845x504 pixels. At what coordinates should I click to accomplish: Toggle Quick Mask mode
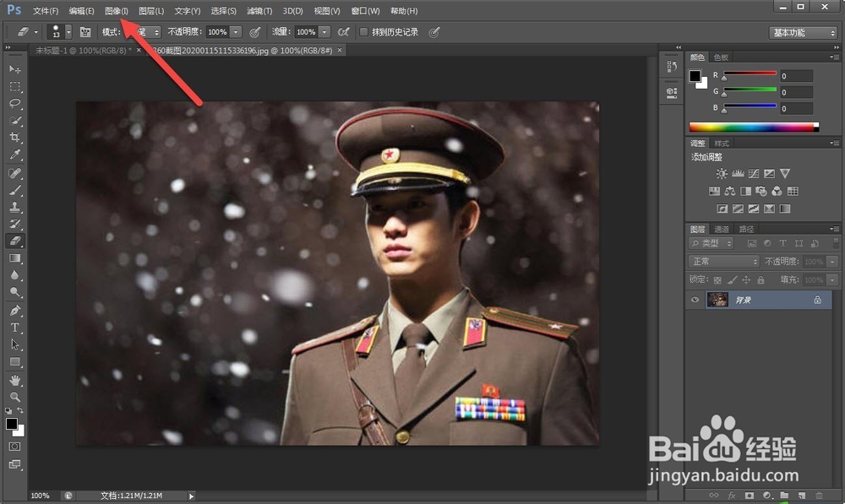(x=14, y=447)
